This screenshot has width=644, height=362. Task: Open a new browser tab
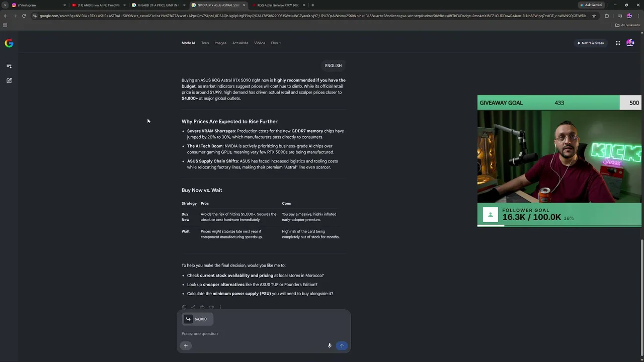click(x=313, y=5)
